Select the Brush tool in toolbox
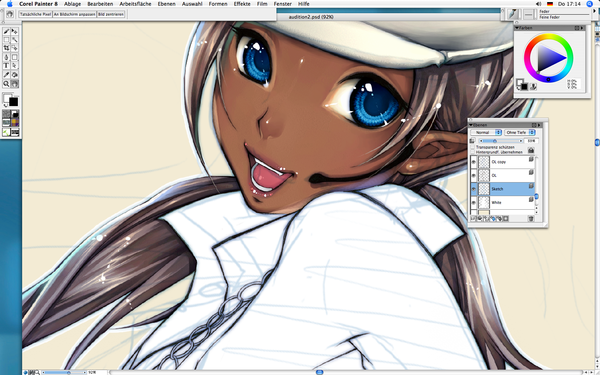The width and height of the screenshot is (600, 375). tap(6, 31)
